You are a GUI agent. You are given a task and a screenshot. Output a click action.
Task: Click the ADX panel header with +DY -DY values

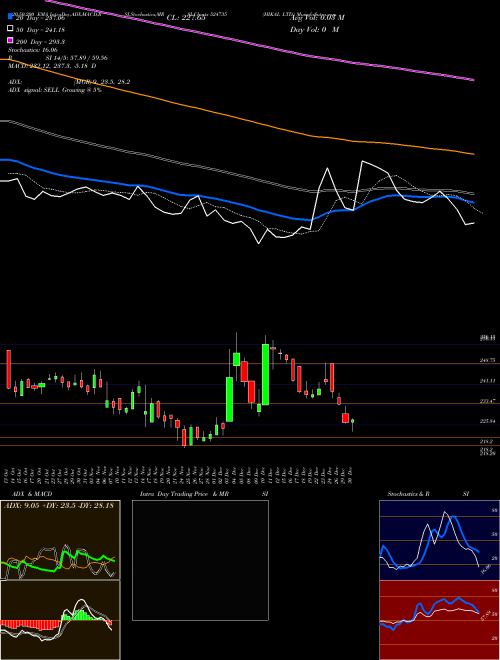[x=59, y=506]
